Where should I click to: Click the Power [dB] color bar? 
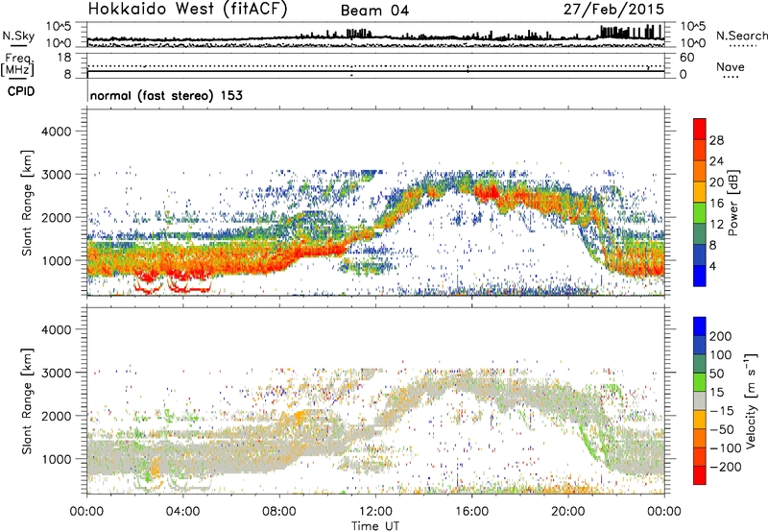point(700,203)
